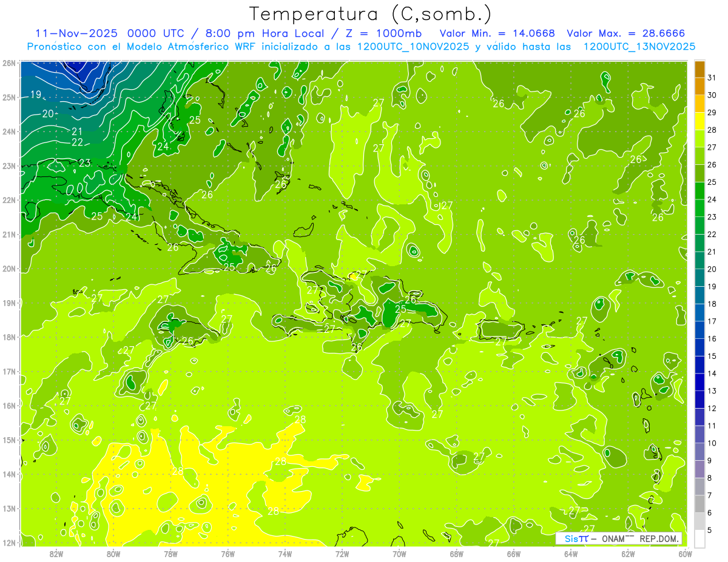Click the color bar label '12'
The height and width of the screenshot is (562, 728).
coord(712,408)
